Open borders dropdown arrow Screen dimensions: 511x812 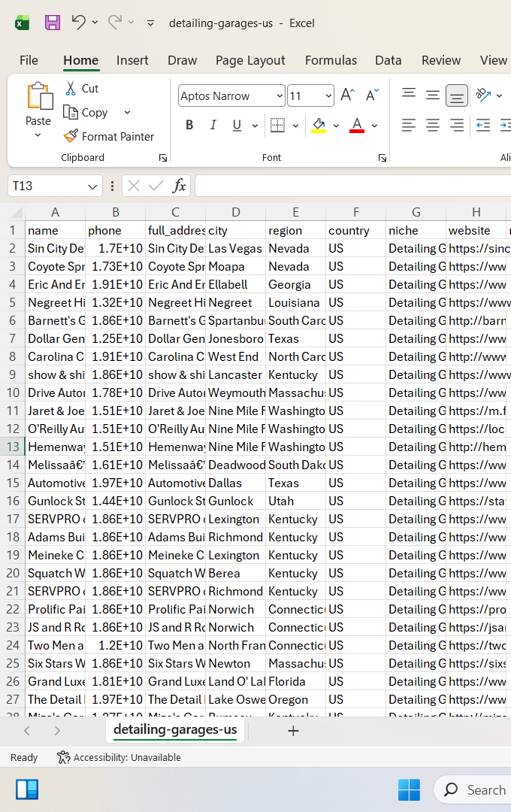click(295, 126)
